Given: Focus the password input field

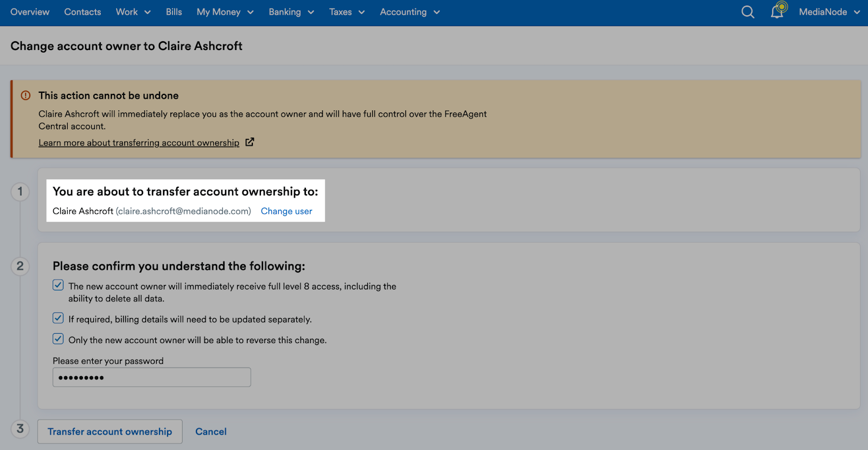Looking at the screenshot, I should (x=152, y=377).
